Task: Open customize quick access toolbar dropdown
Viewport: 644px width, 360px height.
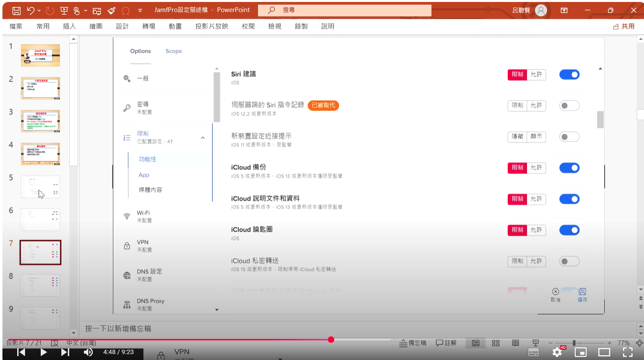Action: click(x=140, y=10)
